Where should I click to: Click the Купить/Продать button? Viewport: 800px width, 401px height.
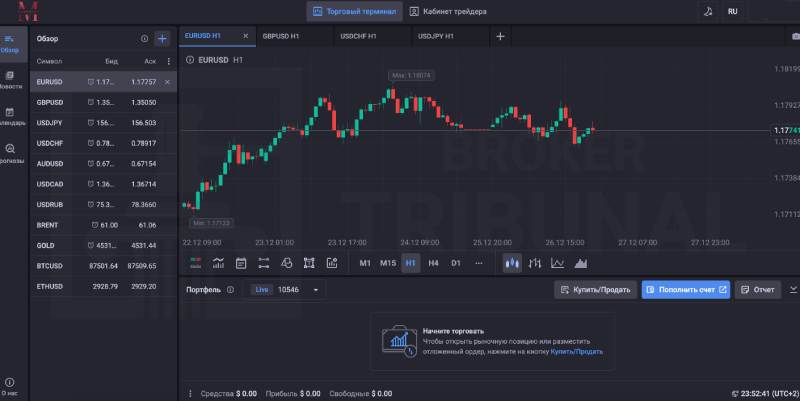(594, 290)
